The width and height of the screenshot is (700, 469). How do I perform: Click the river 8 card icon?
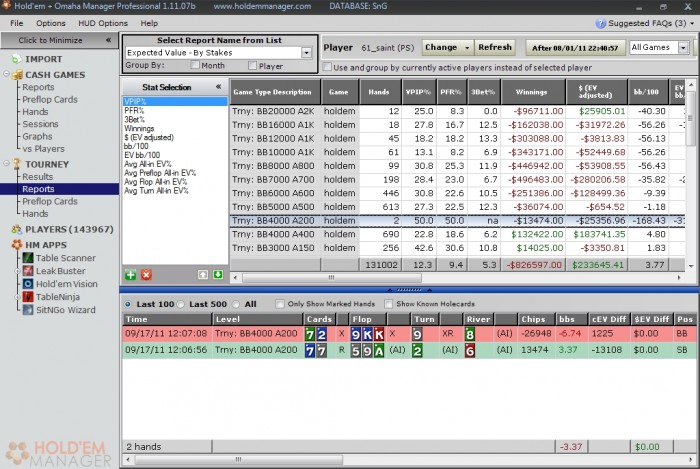[470, 334]
